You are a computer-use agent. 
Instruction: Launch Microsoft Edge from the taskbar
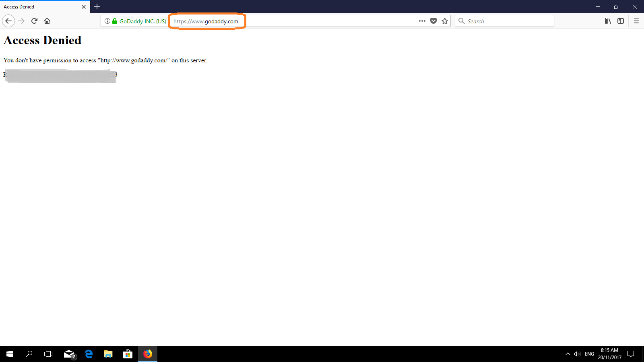point(89,354)
